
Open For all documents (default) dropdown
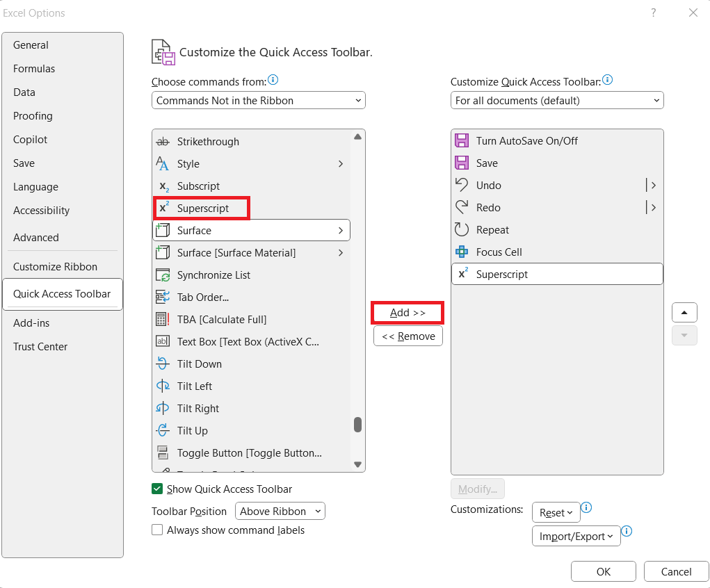point(557,101)
